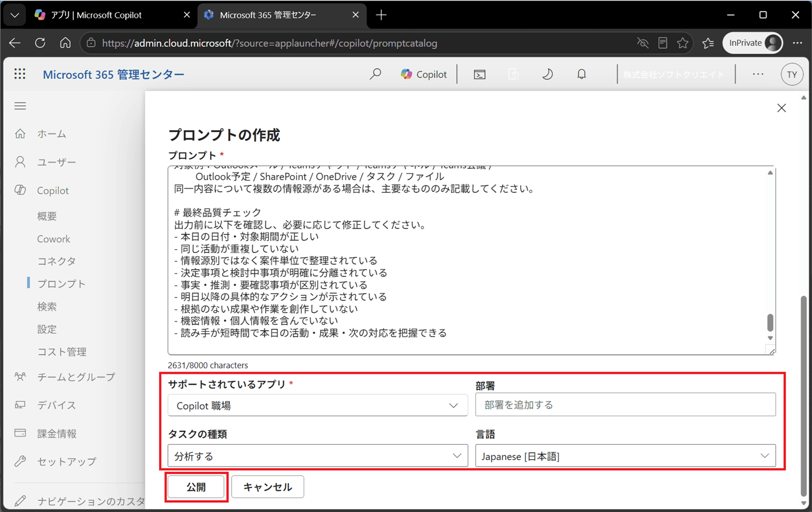The height and width of the screenshot is (512, 812).
Task: Select ホーム in the sidebar
Action: [51, 133]
